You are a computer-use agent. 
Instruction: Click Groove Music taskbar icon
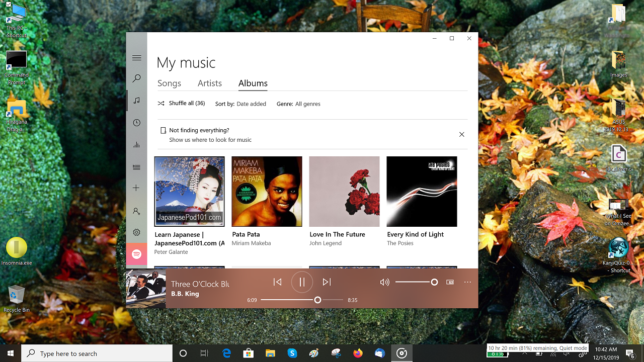[x=401, y=353]
